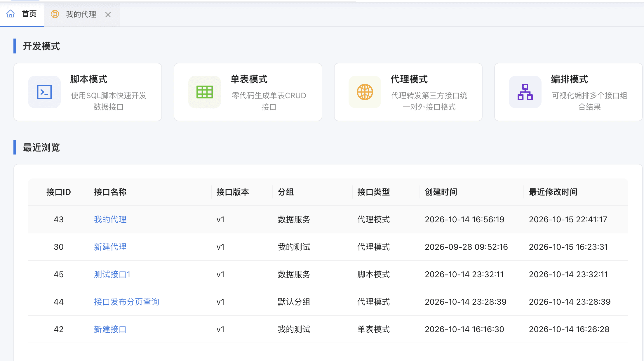The image size is (644, 361).
Task: Open the 测试接口1 interface link
Action: (x=112, y=274)
